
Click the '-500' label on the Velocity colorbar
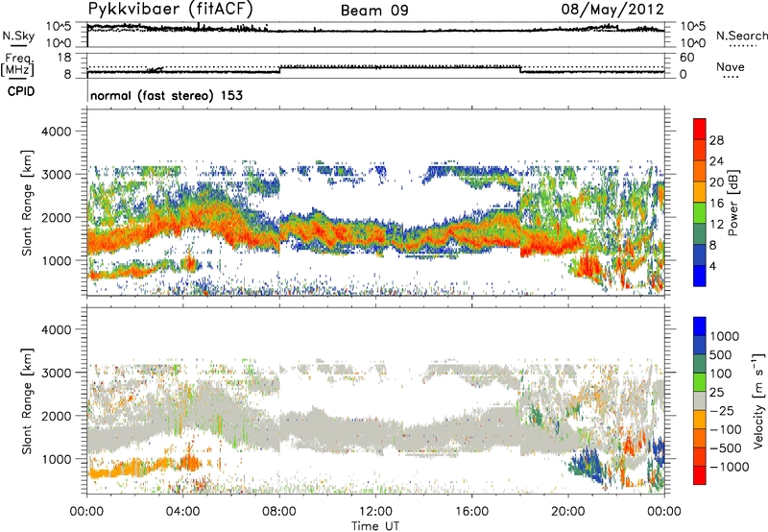tap(726, 447)
